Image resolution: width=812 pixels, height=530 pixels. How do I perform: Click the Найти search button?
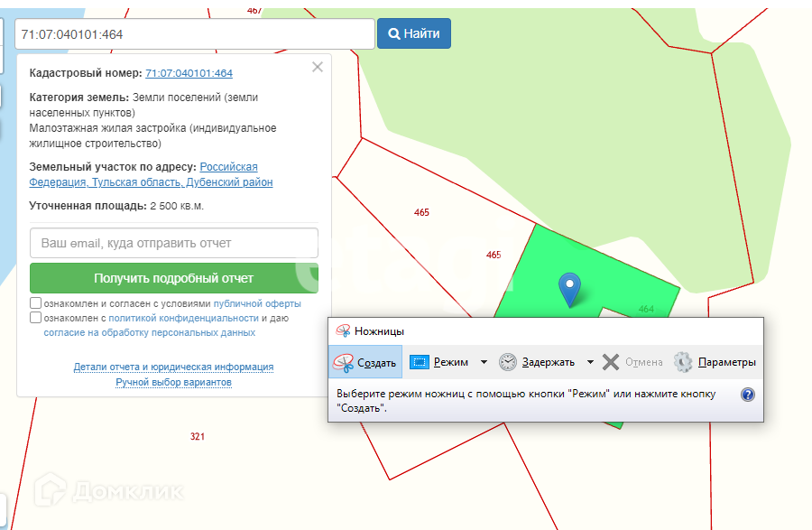(414, 33)
